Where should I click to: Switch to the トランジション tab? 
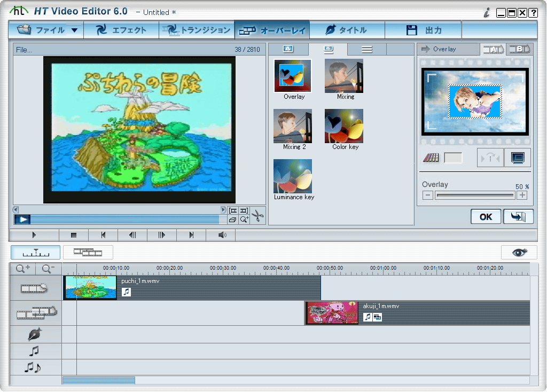tap(197, 30)
